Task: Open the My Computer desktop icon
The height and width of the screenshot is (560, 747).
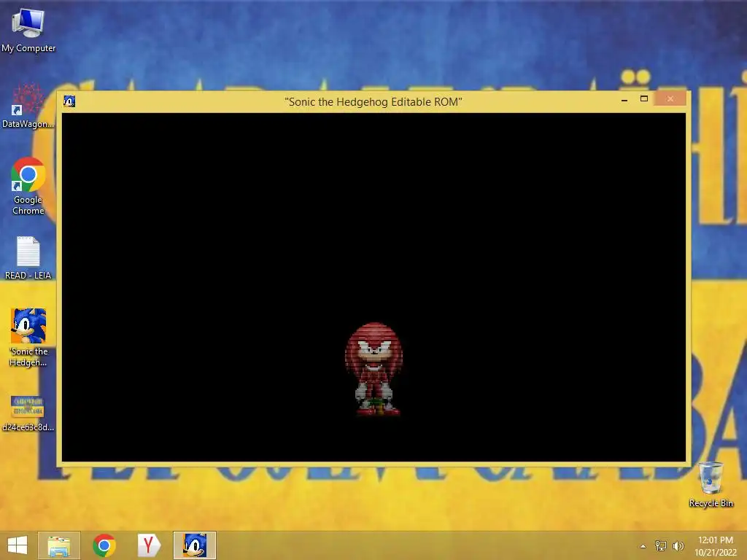Action: [x=28, y=29]
